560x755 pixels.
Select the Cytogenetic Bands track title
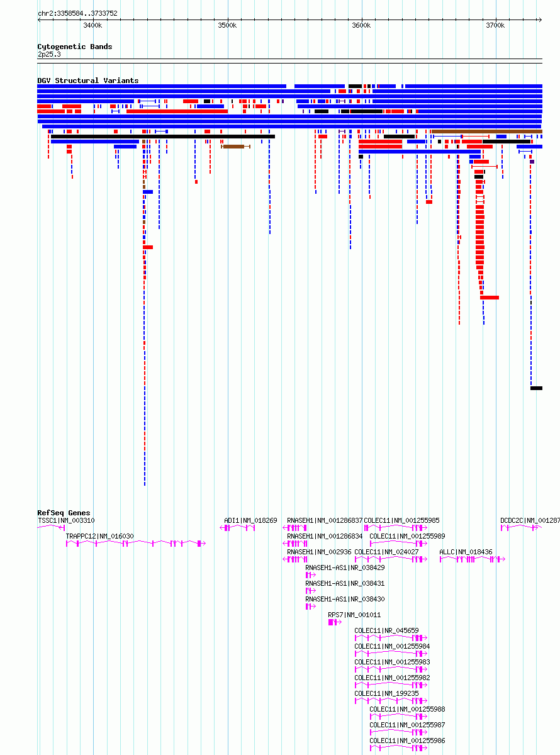click(75, 47)
